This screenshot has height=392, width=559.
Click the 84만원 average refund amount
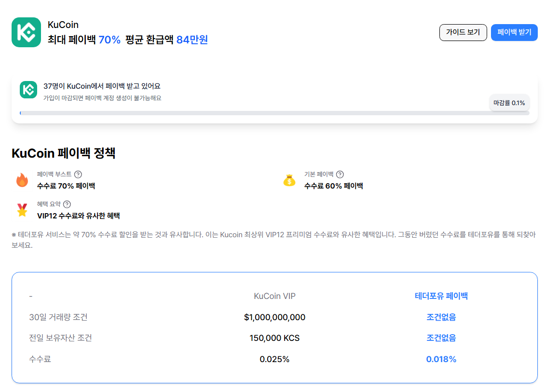[192, 40]
